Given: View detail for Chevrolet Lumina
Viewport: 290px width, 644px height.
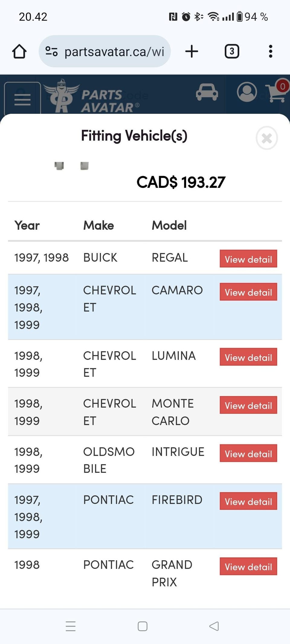Looking at the screenshot, I should click(x=248, y=357).
